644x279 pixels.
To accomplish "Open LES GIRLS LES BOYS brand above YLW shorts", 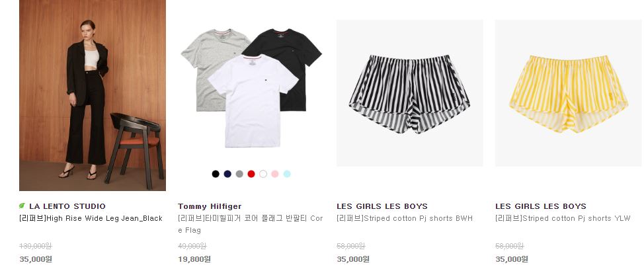I will coord(540,206).
